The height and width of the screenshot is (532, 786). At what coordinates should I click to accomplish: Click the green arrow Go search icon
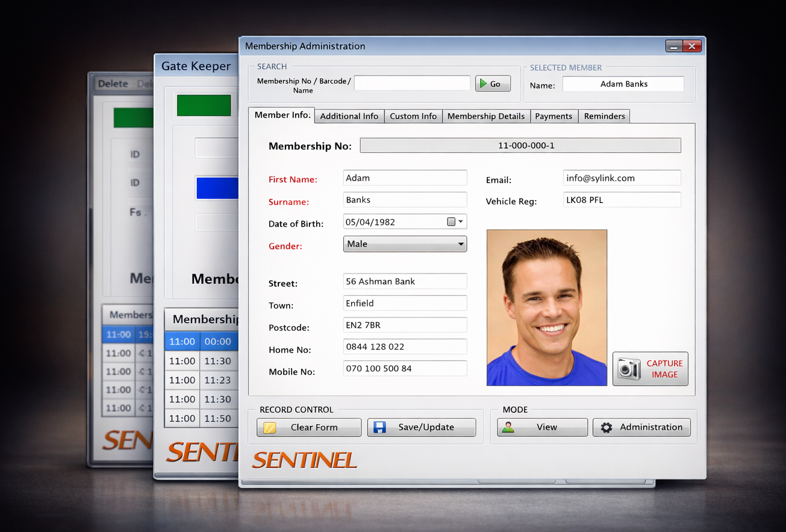[482, 84]
